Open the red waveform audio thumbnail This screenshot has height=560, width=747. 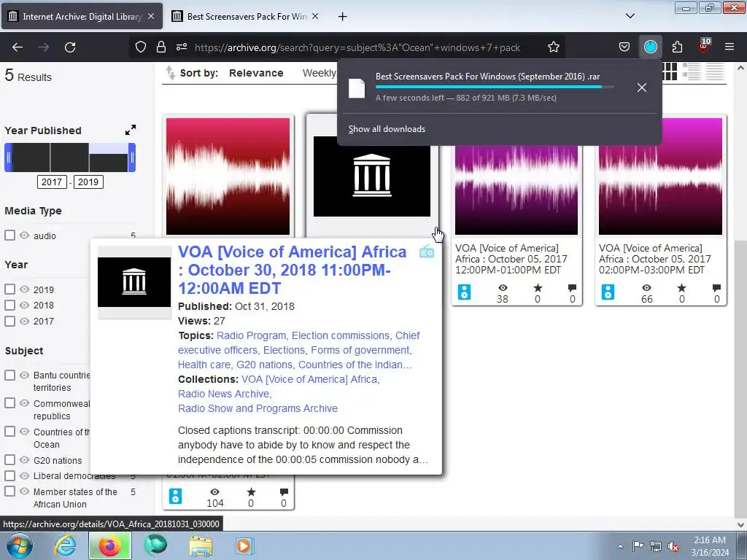point(228,176)
